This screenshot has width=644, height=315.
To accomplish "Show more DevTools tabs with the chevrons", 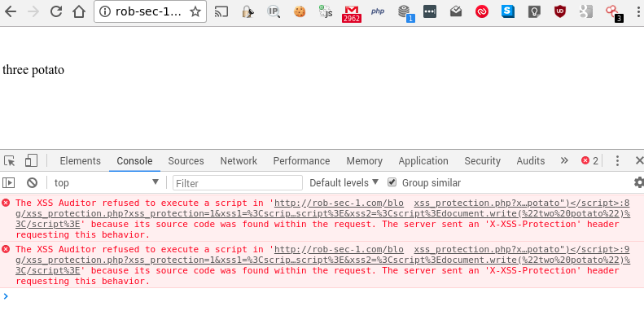I will [564, 160].
